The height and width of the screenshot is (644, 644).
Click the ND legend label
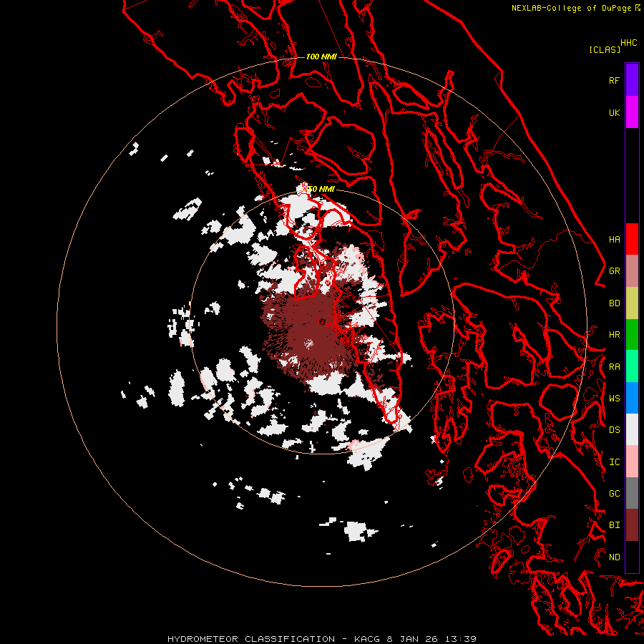(614, 557)
